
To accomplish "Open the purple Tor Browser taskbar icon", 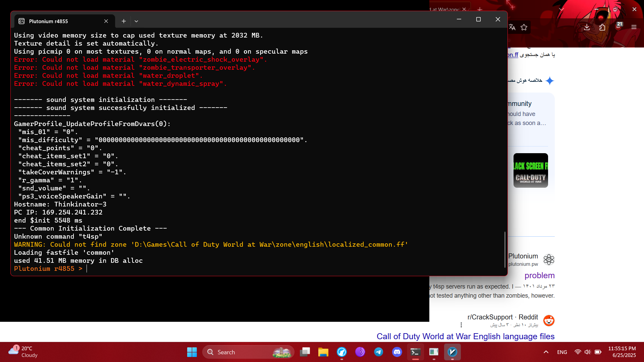I will 360,352.
